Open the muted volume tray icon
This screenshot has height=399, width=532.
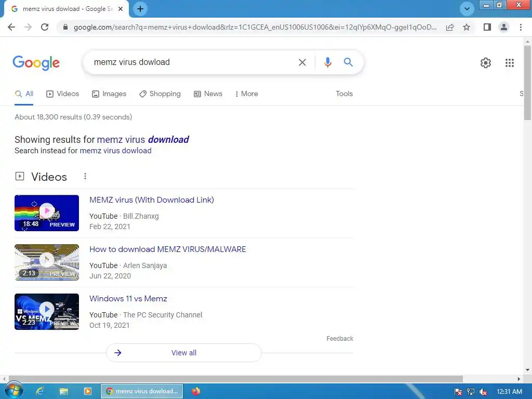[x=483, y=392]
